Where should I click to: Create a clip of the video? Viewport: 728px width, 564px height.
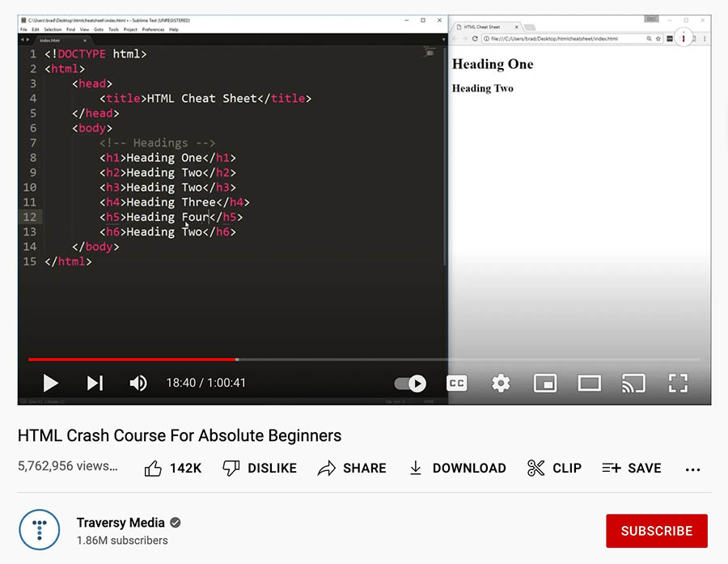click(x=554, y=468)
